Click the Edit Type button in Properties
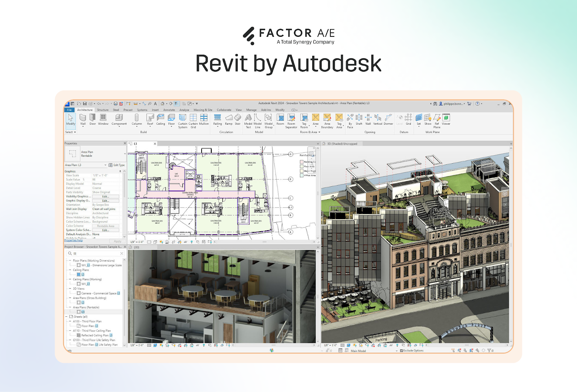This screenshot has width=577, height=392. pyautogui.click(x=119, y=165)
